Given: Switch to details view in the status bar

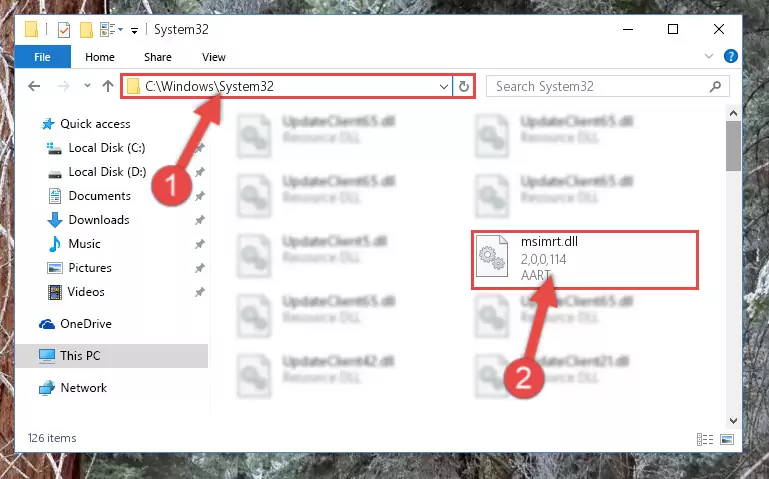Looking at the screenshot, I should (705, 439).
